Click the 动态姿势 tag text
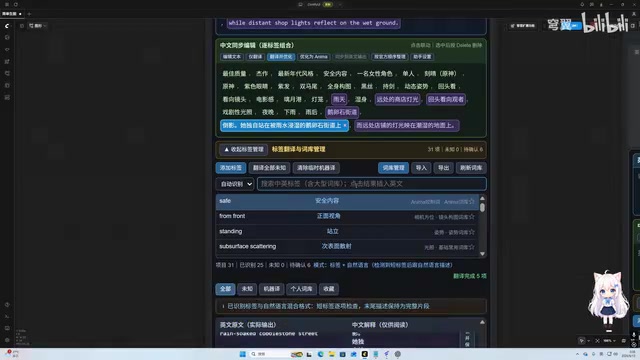 416,87
